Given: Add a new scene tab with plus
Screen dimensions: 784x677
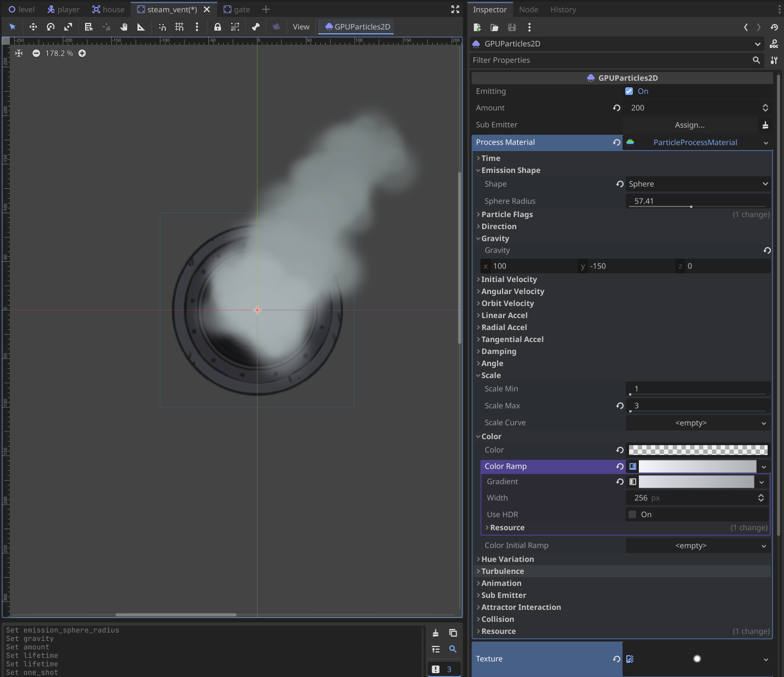Looking at the screenshot, I should (266, 9).
